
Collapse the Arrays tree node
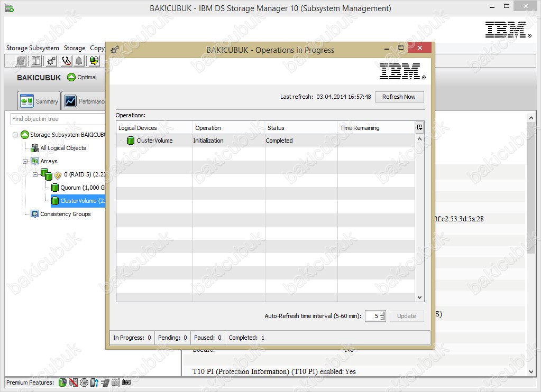[x=25, y=161]
